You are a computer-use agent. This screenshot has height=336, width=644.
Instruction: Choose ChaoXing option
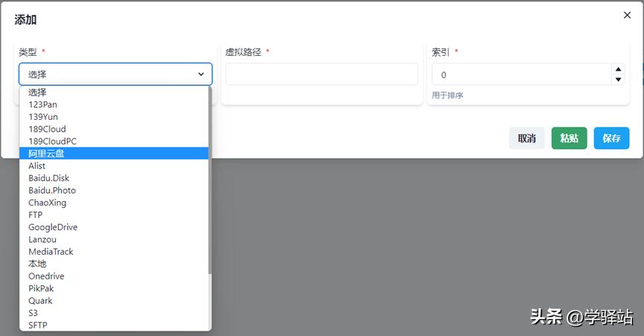[114, 203]
